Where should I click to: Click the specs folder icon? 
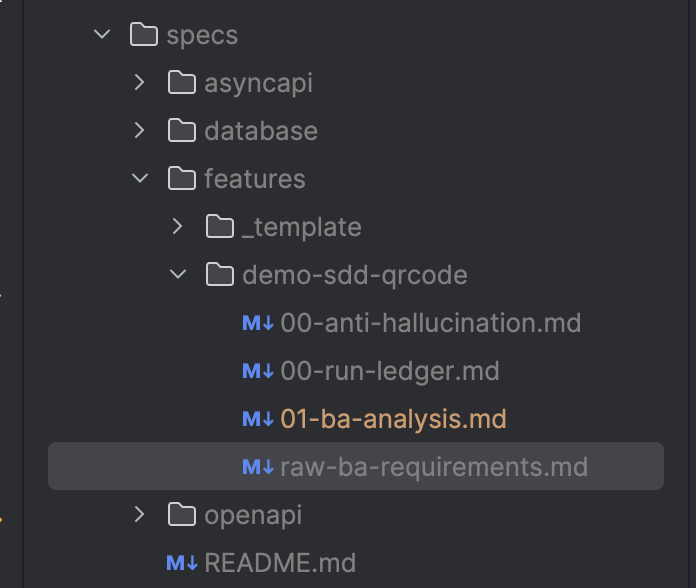144,35
